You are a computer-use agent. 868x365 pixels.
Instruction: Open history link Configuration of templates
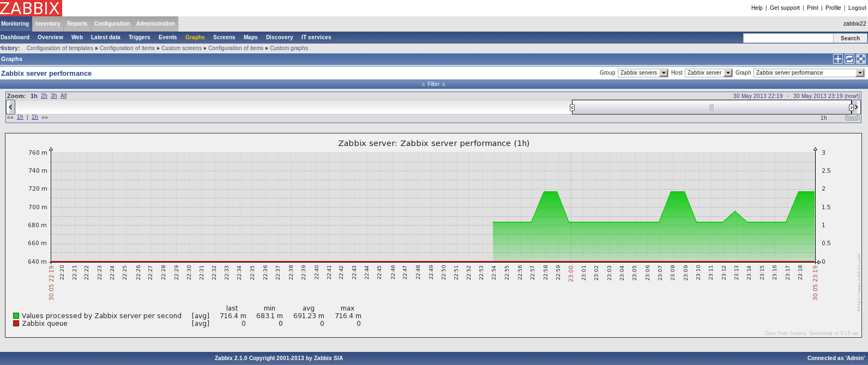click(60, 48)
